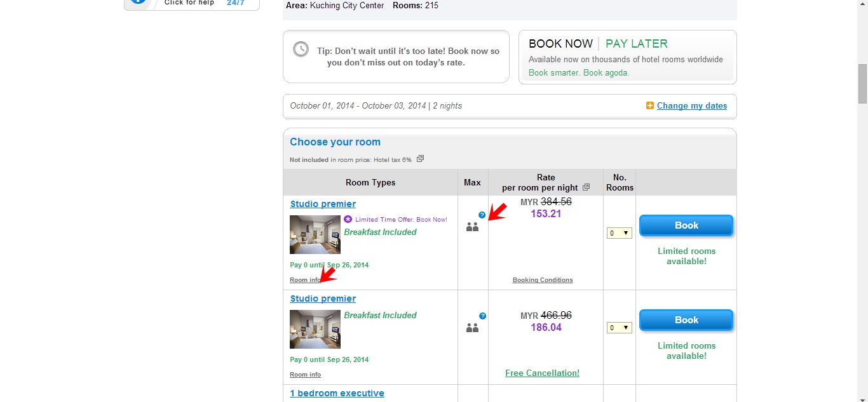Open Room info under second Studio premier

305,375
